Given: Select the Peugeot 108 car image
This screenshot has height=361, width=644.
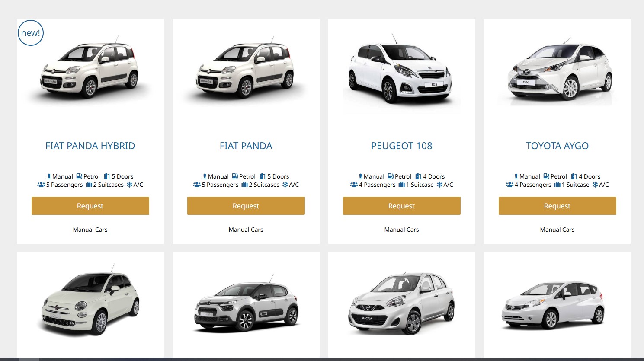Looking at the screenshot, I should pos(402,70).
